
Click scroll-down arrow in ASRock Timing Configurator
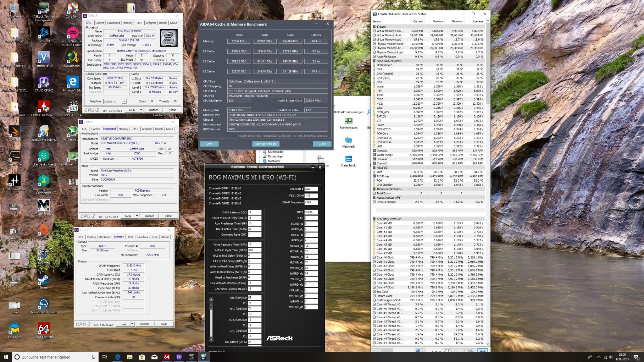pyautogui.click(x=211, y=339)
